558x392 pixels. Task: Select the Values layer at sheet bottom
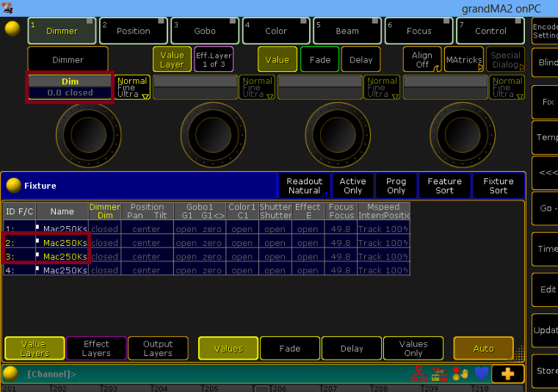pyautogui.click(x=228, y=348)
